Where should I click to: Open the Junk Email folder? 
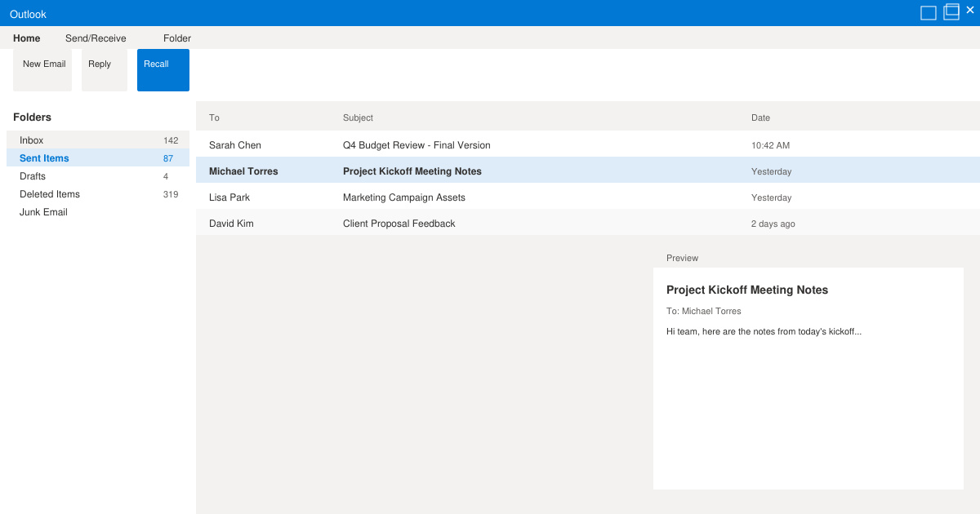[98, 212]
